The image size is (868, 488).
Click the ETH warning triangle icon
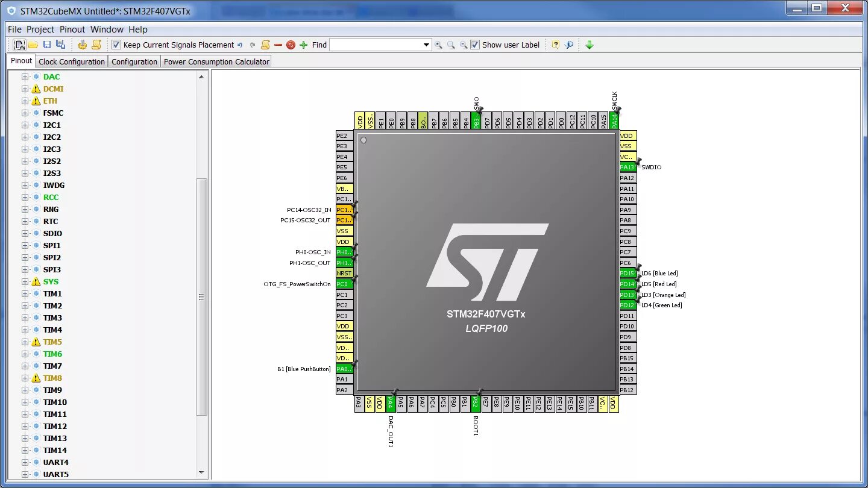click(36, 101)
